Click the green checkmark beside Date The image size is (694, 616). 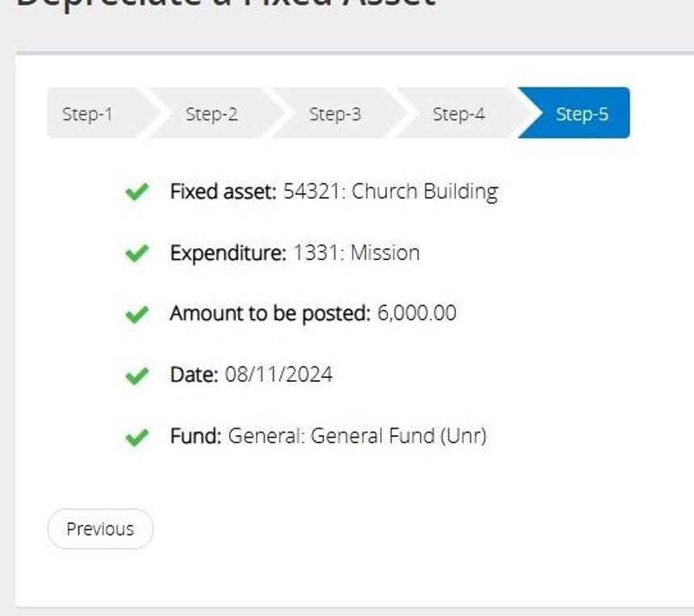point(137,375)
